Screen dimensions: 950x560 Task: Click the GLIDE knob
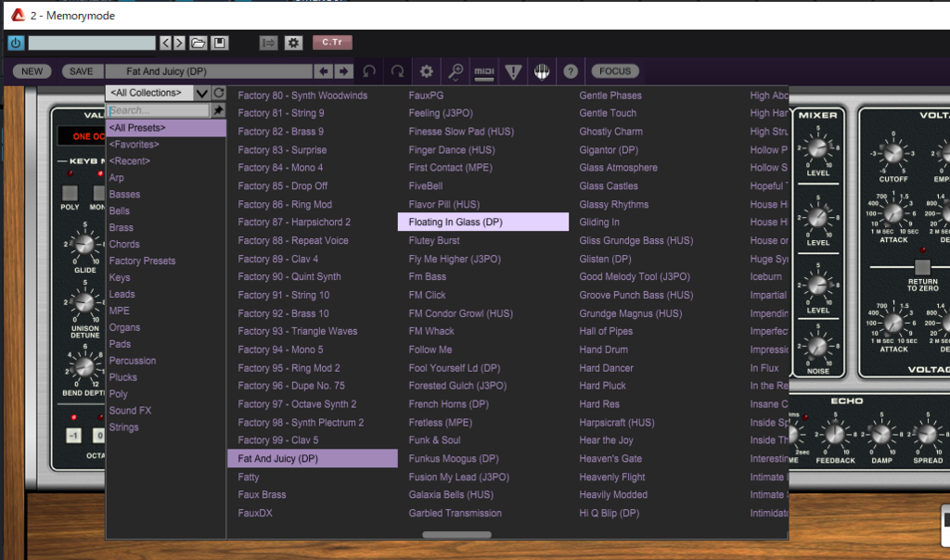(x=83, y=244)
